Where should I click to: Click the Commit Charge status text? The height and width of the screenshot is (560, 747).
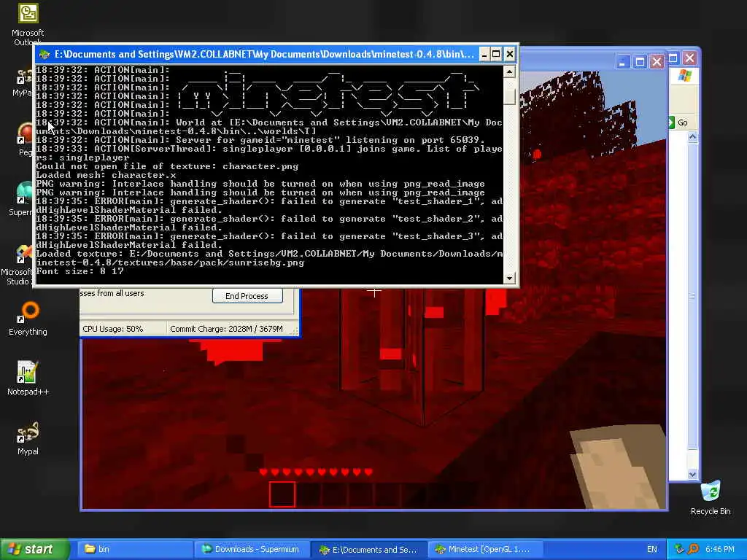point(226,329)
